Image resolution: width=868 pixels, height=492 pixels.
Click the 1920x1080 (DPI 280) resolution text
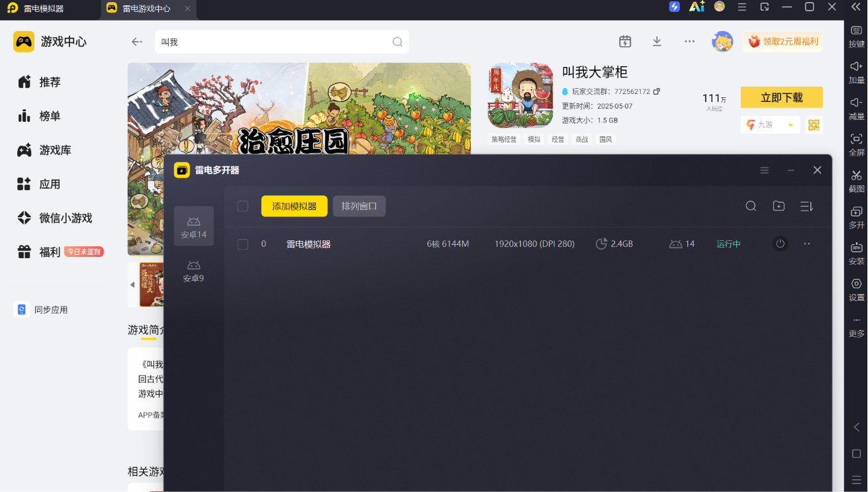click(x=534, y=244)
